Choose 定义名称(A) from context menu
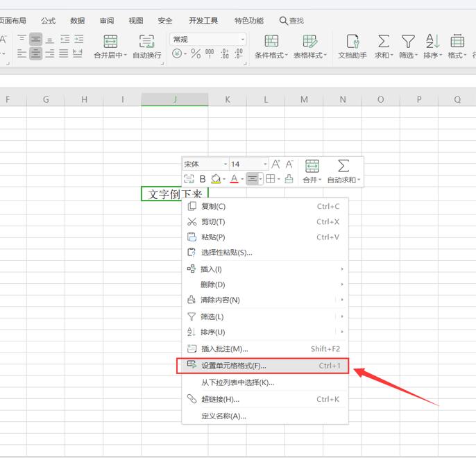This screenshot has width=476, height=458. tap(265, 416)
